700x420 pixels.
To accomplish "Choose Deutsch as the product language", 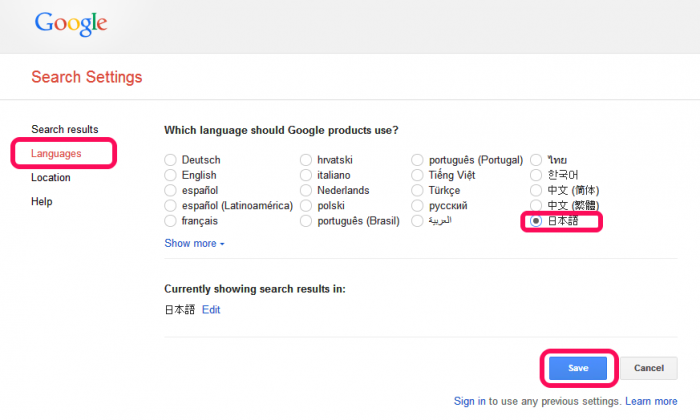I will tap(170, 160).
